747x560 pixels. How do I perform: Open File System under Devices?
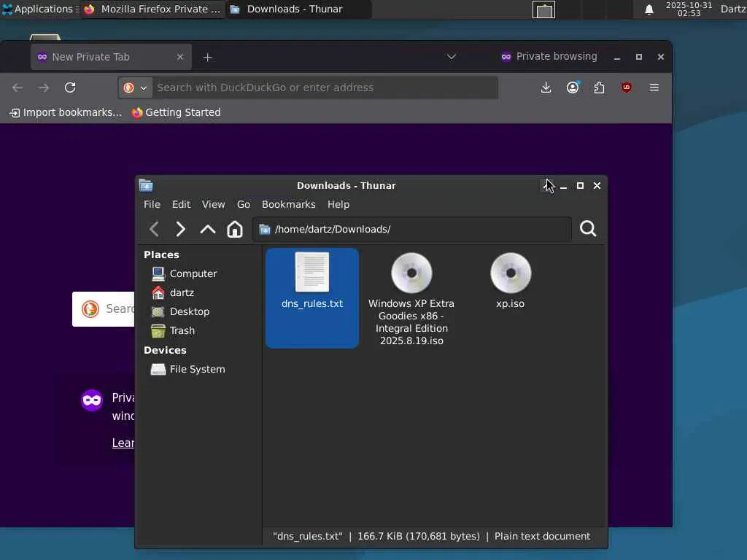(187, 370)
